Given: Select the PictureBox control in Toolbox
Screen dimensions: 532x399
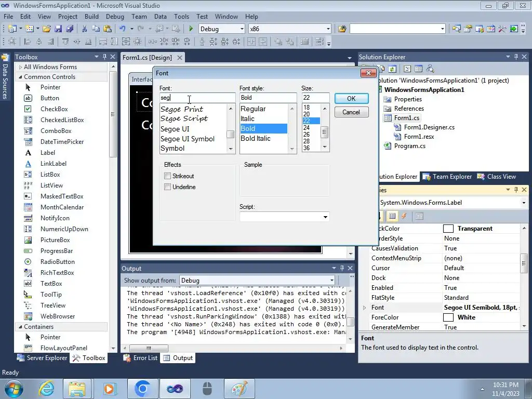Looking at the screenshot, I should 55,240.
